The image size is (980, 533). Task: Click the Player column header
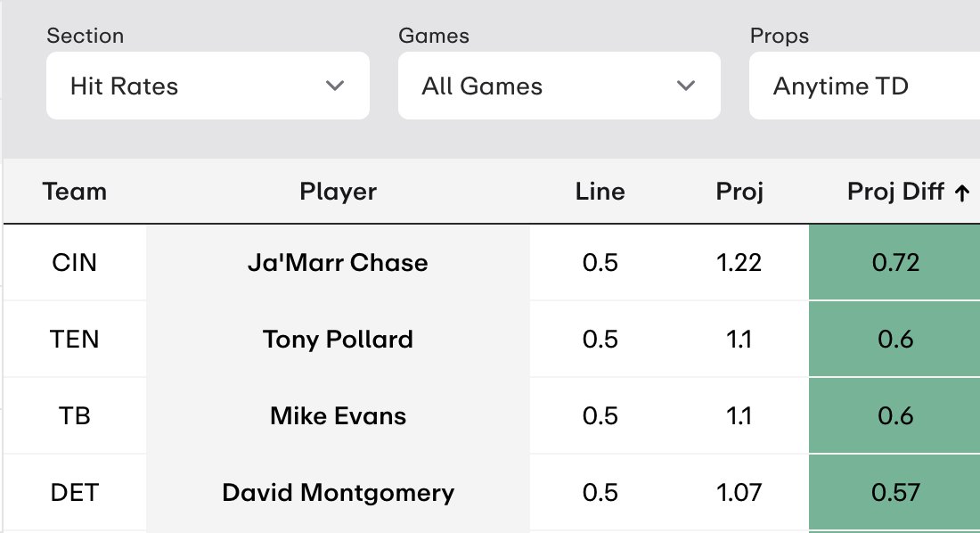(339, 192)
